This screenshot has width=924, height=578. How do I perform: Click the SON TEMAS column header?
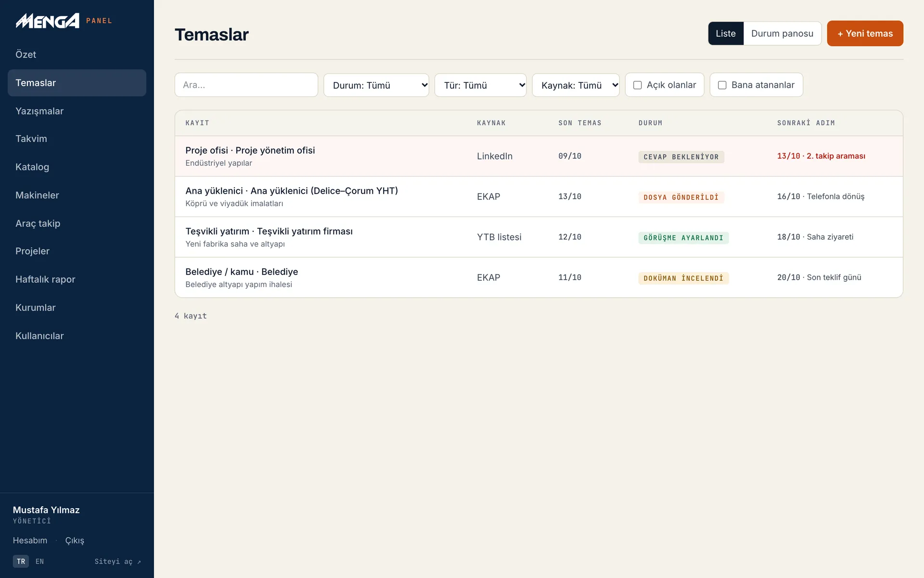coord(580,123)
